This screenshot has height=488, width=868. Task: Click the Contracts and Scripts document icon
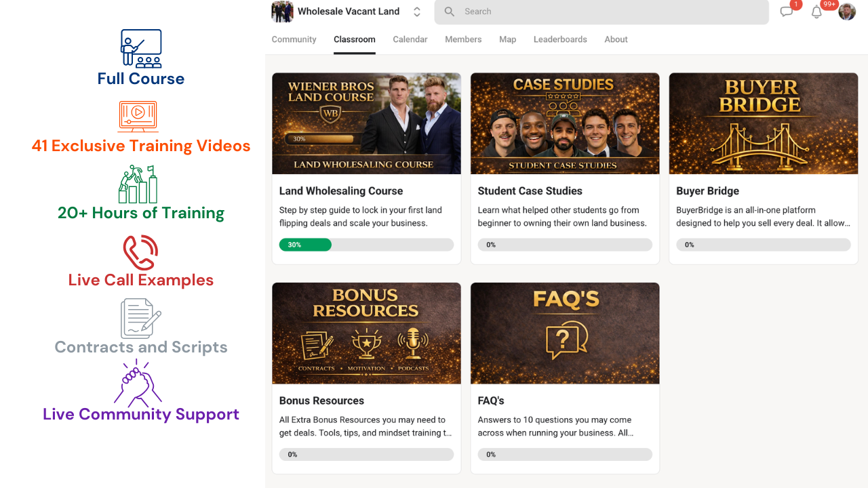coord(141,319)
